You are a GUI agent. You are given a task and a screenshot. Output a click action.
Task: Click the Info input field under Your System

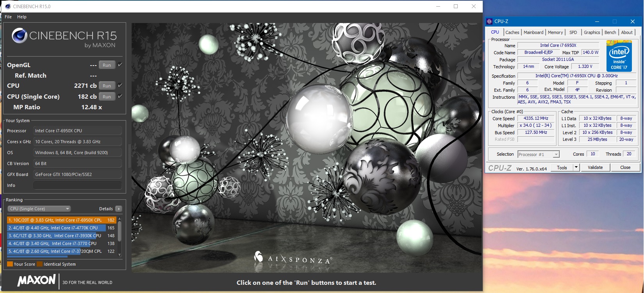click(x=77, y=185)
